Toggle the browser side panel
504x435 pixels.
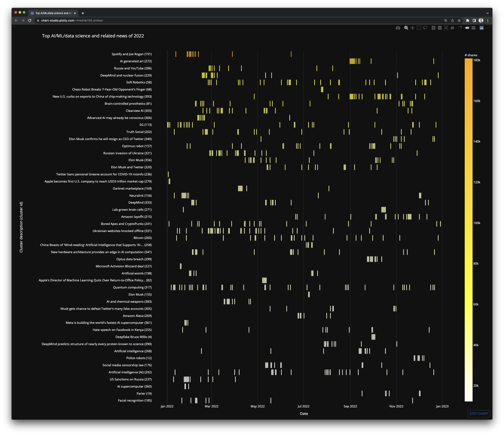(474, 21)
